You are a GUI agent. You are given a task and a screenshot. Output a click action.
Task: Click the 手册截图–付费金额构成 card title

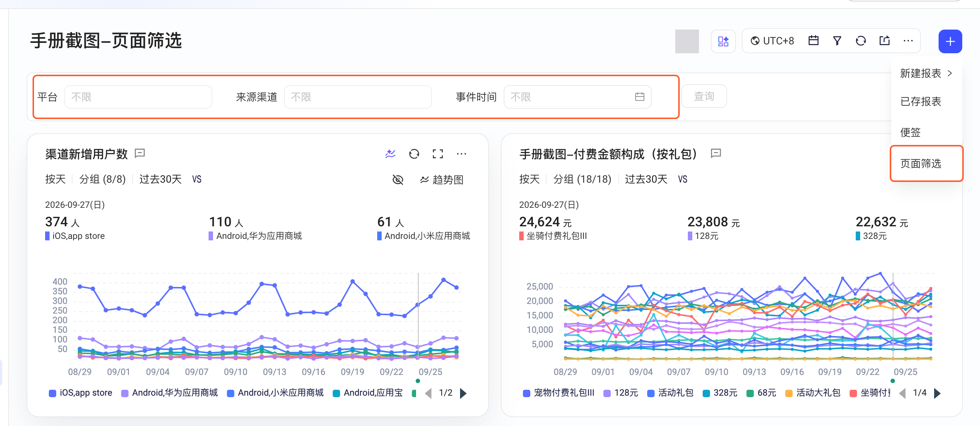tap(608, 154)
